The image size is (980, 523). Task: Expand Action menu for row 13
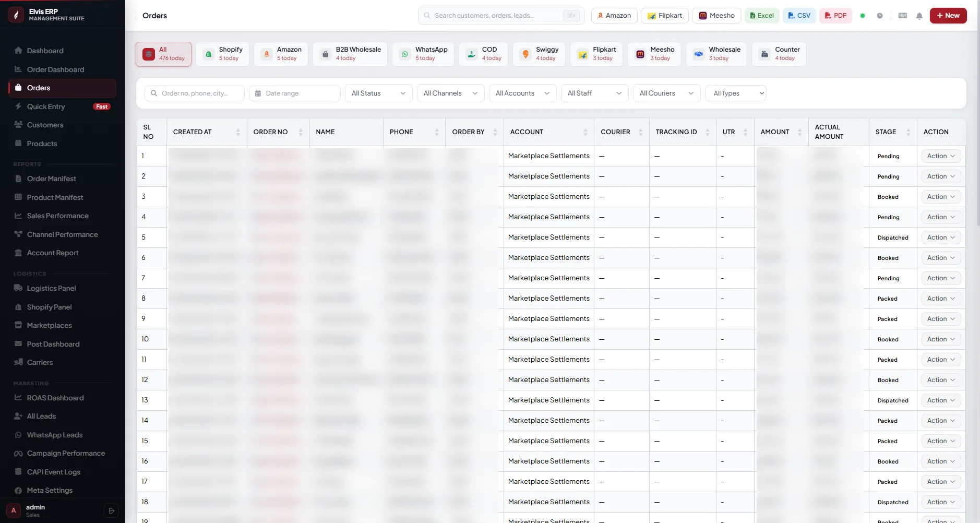click(x=941, y=400)
